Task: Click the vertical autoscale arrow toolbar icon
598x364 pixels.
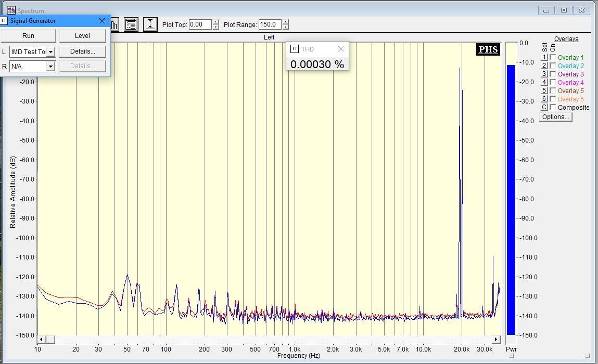Action: (x=150, y=24)
